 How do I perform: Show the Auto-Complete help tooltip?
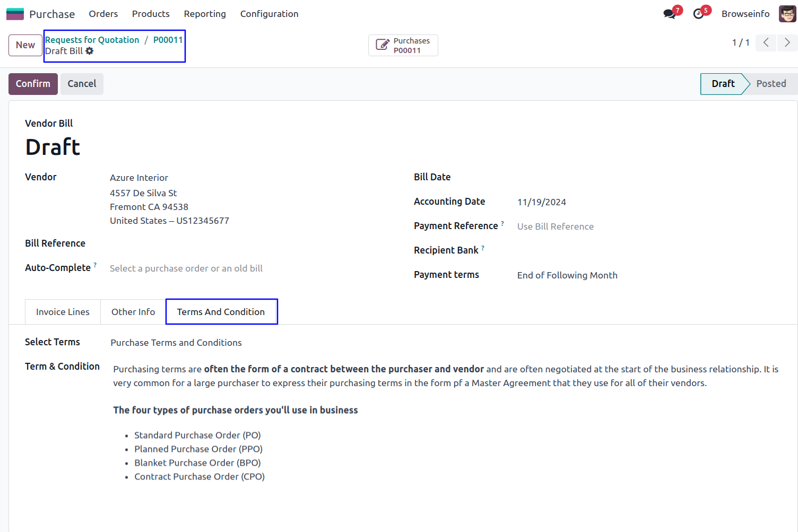95,265
